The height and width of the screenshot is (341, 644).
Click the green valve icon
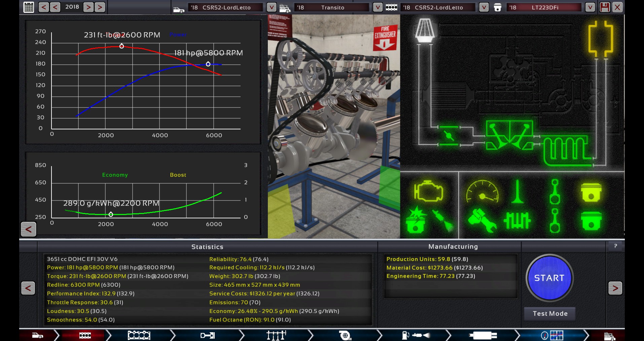(x=517, y=192)
